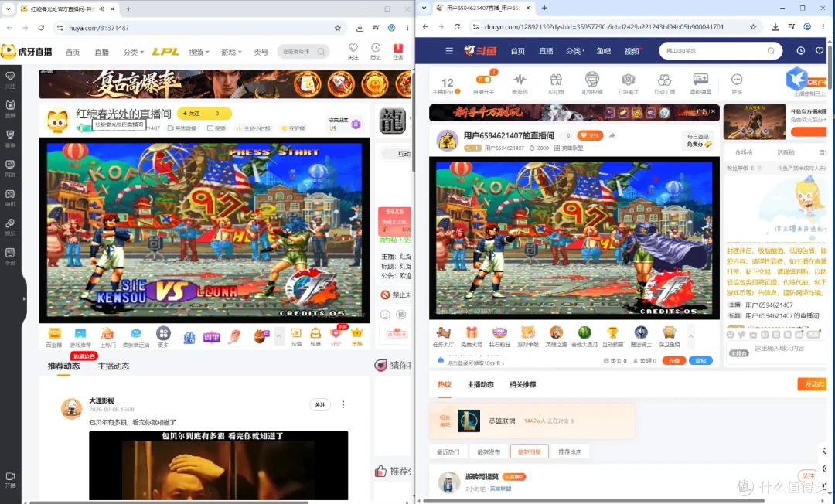Click Douyu chat input 这里输入聊天内容

coord(779,348)
